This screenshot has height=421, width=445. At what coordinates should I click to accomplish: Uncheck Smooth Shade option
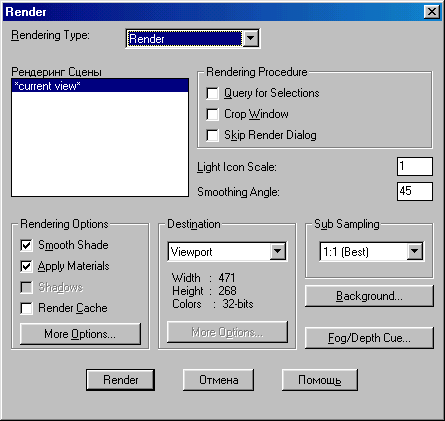click(x=26, y=245)
